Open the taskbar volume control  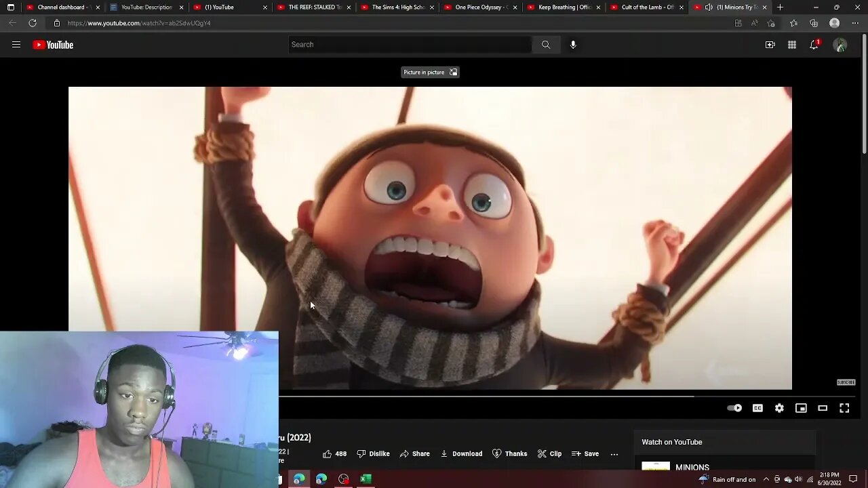coord(799,479)
